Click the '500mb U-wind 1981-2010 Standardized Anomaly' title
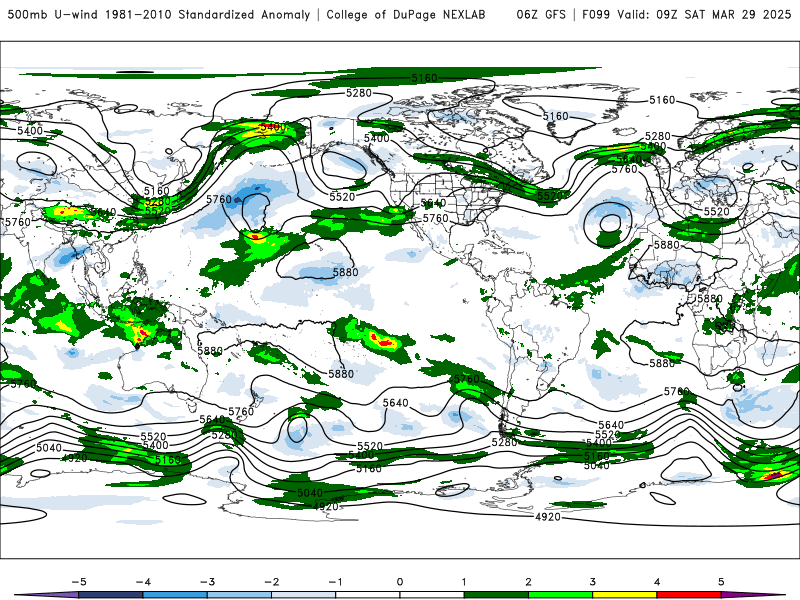 159,14
